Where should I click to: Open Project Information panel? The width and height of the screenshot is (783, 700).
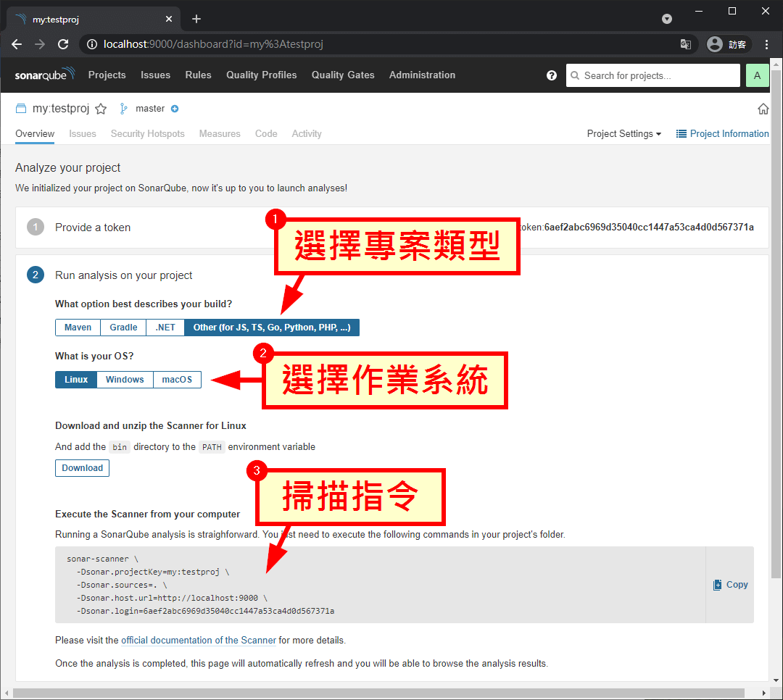click(x=722, y=134)
